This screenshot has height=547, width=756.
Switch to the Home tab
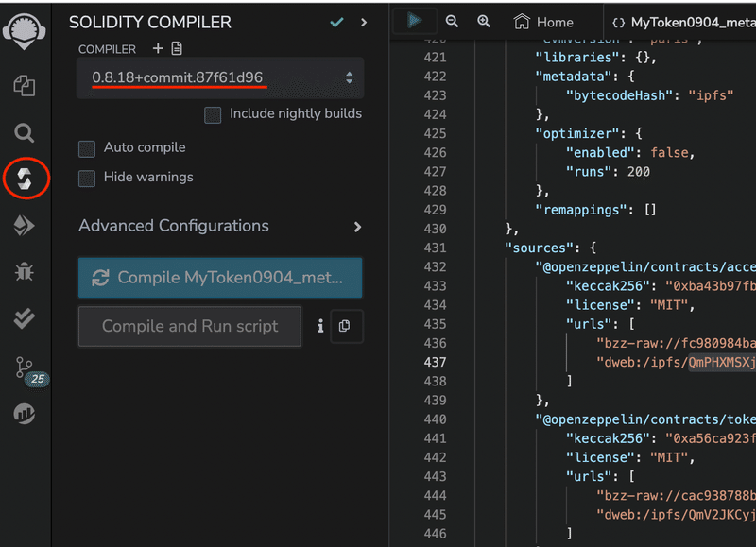543,22
